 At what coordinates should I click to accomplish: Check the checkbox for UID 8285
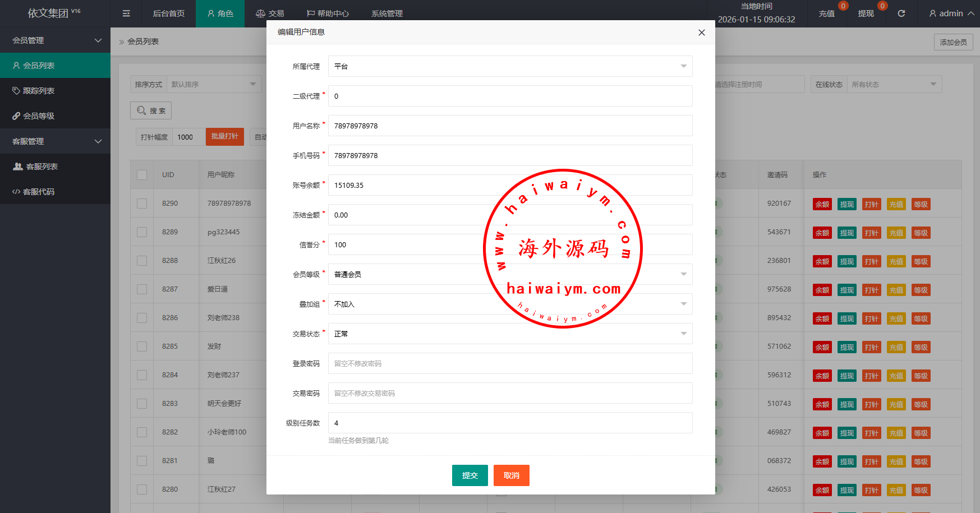[142, 346]
